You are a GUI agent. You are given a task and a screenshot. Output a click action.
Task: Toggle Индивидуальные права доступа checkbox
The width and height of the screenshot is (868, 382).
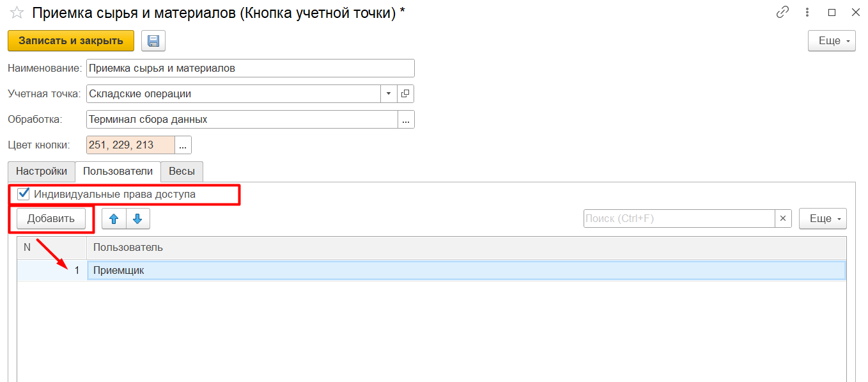24,194
